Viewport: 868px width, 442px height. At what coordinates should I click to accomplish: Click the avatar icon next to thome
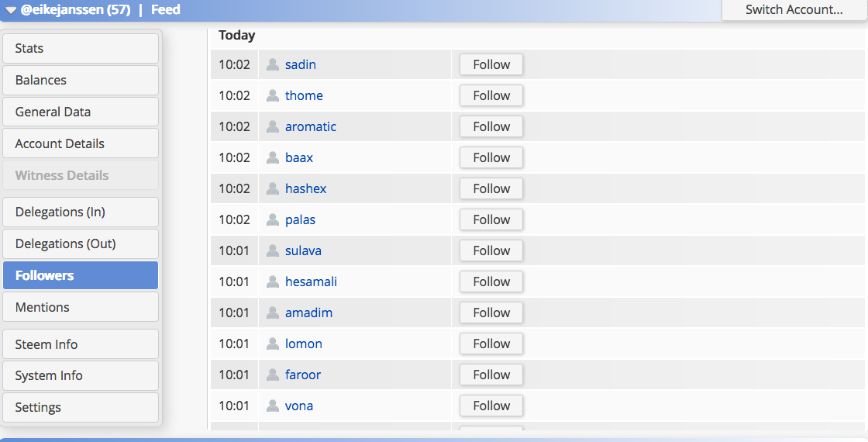pos(273,95)
